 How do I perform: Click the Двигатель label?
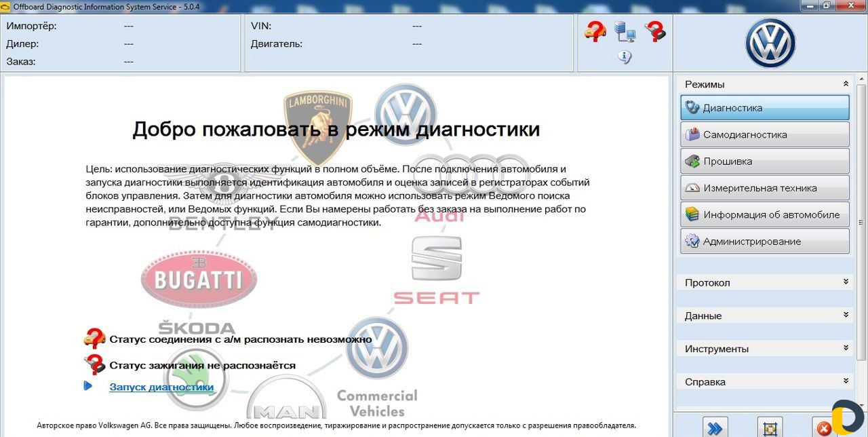click(x=277, y=43)
